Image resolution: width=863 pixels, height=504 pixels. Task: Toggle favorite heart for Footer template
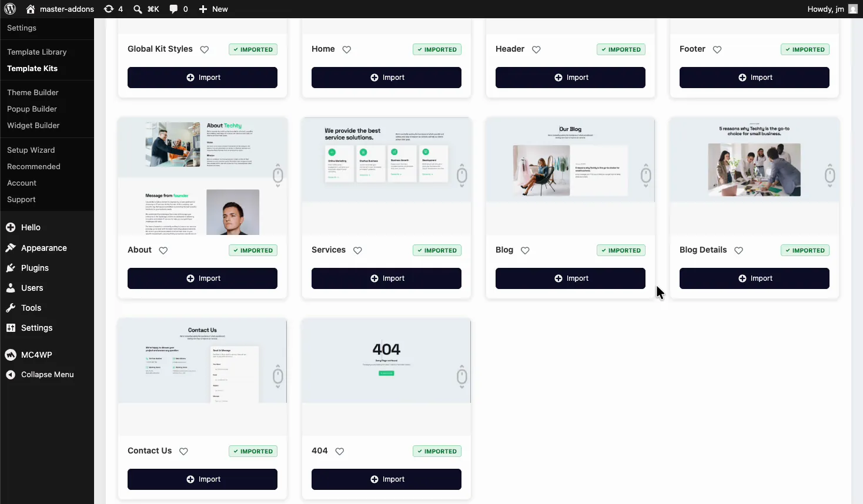tap(717, 50)
